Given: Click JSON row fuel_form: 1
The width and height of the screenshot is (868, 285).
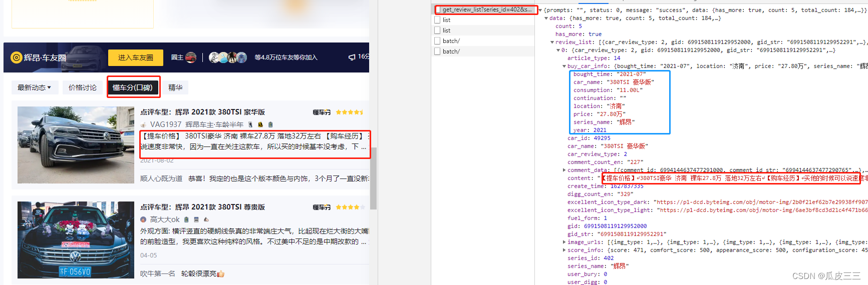Looking at the screenshot, I should pos(587,218).
